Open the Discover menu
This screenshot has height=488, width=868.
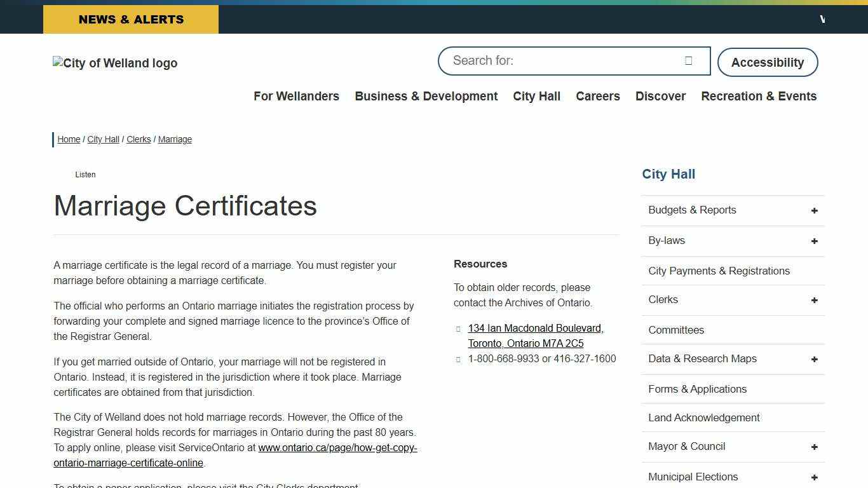pyautogui.click(x=660, y=96)
